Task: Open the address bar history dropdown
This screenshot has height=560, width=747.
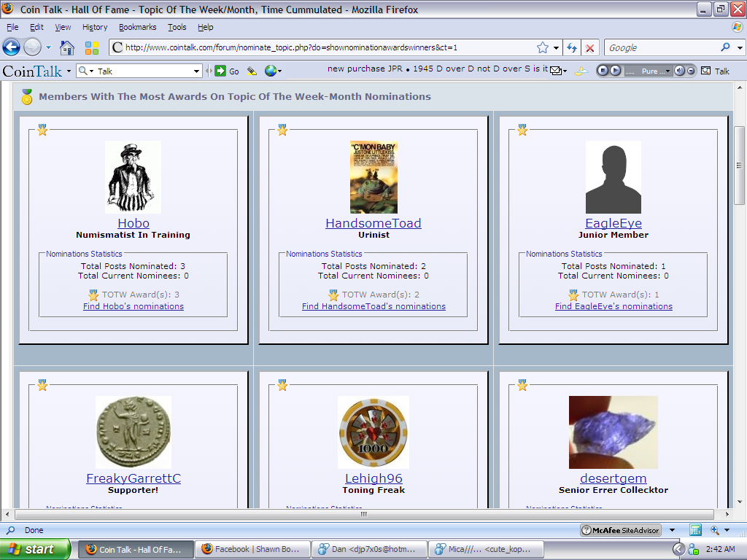Action: (x=556, y=47)
